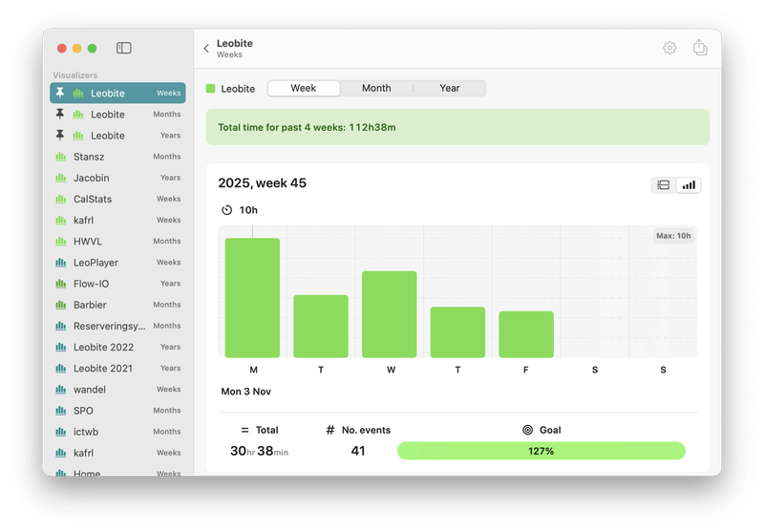Image resolution: width=764 pixels, height=532 pixels.
Task: Click the Goal target icon
Action: tap(528, 430)
